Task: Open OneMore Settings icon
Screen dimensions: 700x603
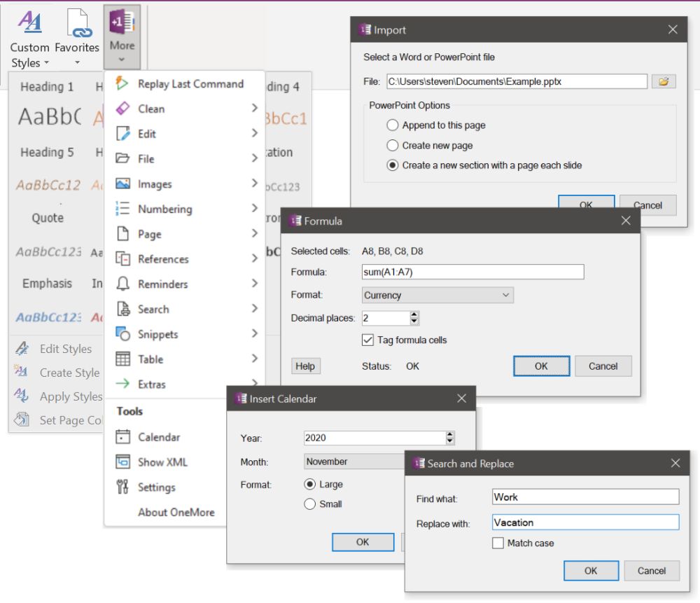Action: point(121,487)
